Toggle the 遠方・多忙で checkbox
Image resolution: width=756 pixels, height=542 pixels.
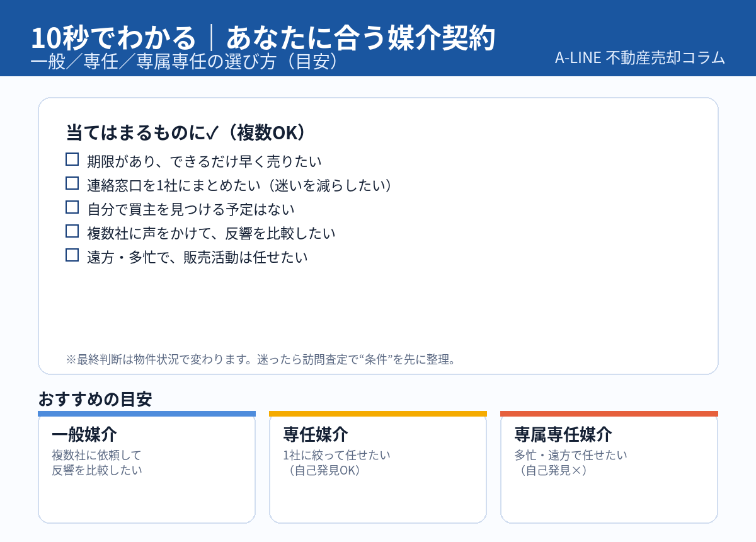coord(72,255)
